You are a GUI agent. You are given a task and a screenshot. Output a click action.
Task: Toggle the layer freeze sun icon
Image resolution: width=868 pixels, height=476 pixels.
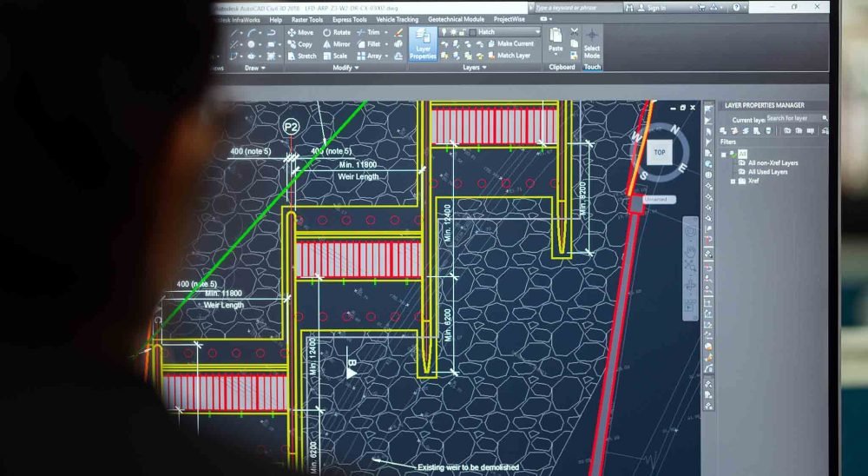(x=452, y=32)
